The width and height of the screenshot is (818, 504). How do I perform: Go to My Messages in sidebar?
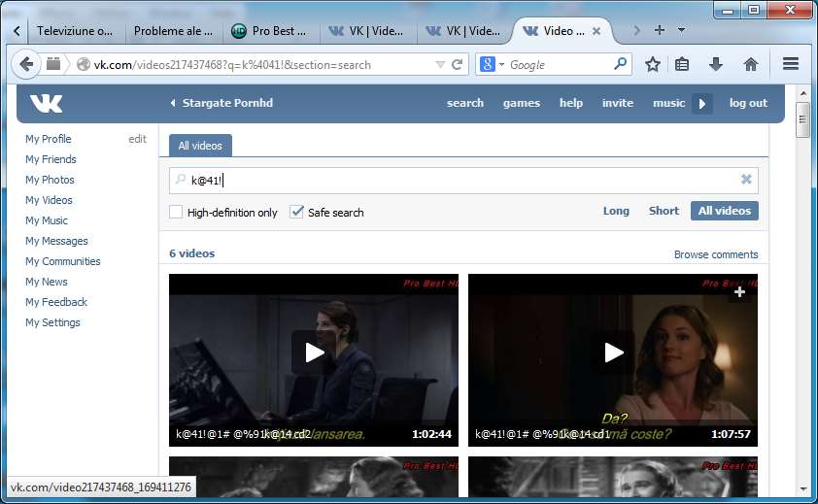[56, 241]
